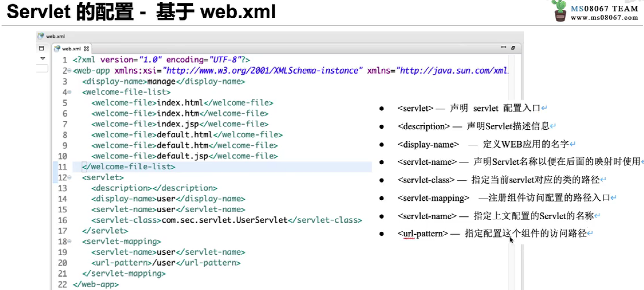
Task: Click line number 11 in gutter
Action: [x=62, y=167]
